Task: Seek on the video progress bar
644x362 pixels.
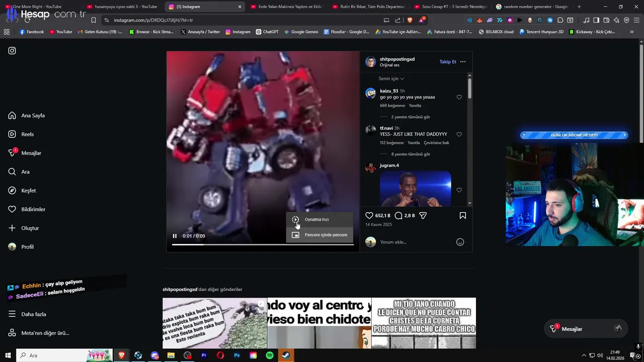Action: pos(263,245)
